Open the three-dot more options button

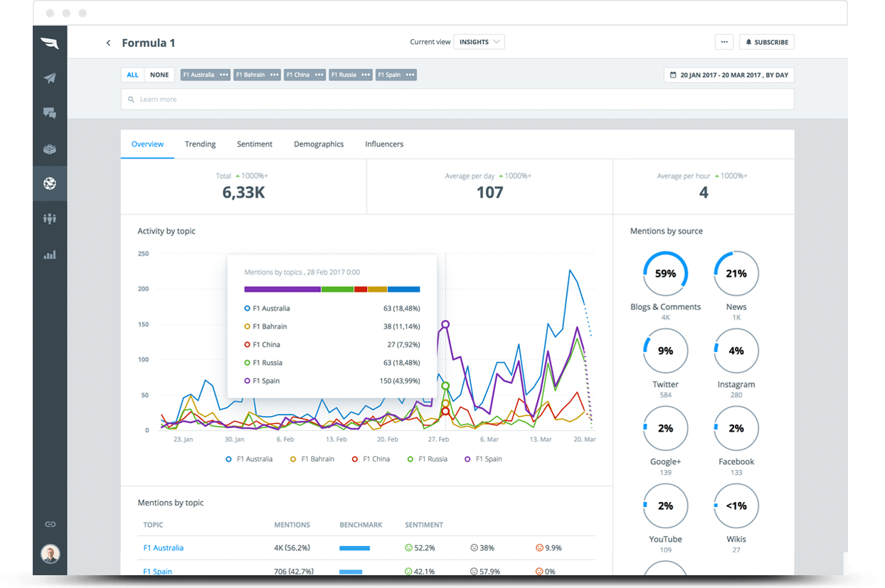pyautogui.click(x=724, y=42)
